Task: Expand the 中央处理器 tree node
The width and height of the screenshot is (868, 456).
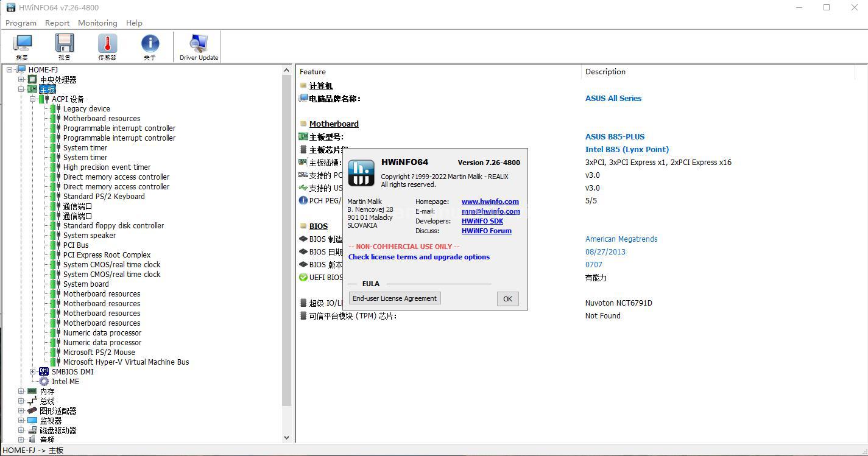Action: click(21, 80)
